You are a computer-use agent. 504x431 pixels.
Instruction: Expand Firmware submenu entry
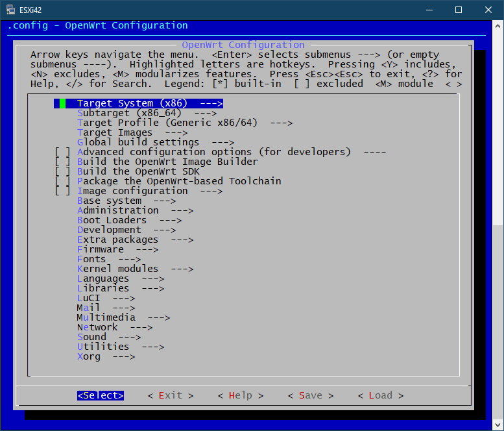tap(117, 249)
